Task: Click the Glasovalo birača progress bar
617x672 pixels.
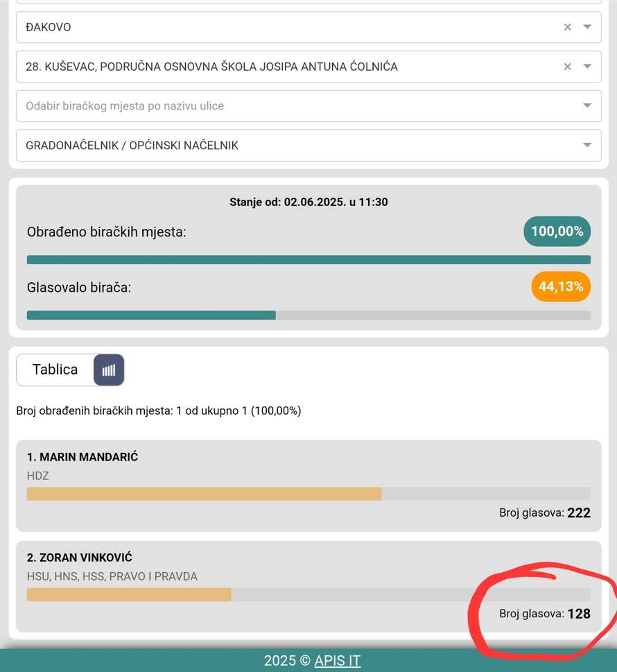Action: click(x=308, y=315)
